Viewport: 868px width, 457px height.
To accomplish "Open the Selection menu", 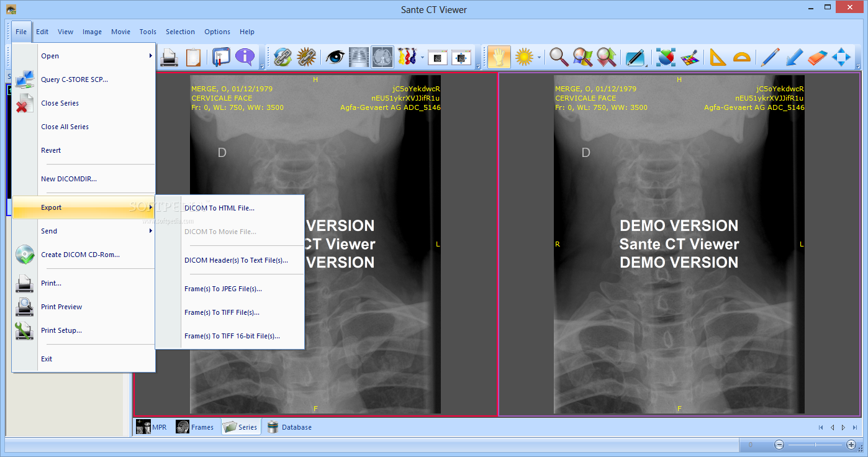I will (180, 32).
